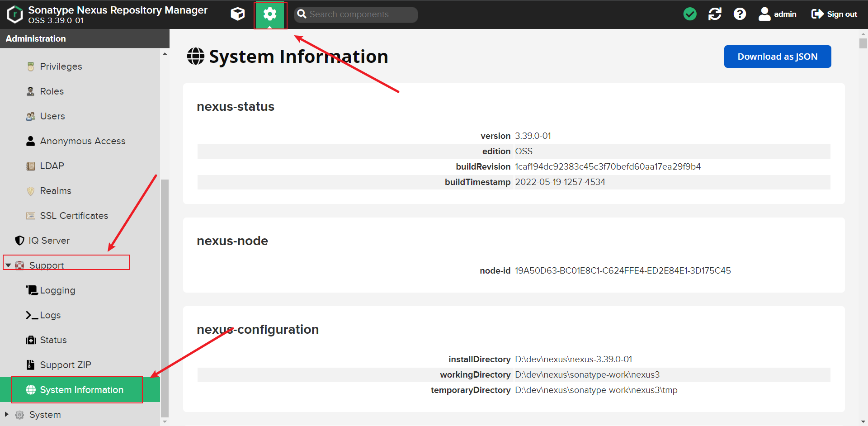Click the buildRevision hash value
This screenshot has height=426, width=868.
pyautogui.click(x=608, y=166)
